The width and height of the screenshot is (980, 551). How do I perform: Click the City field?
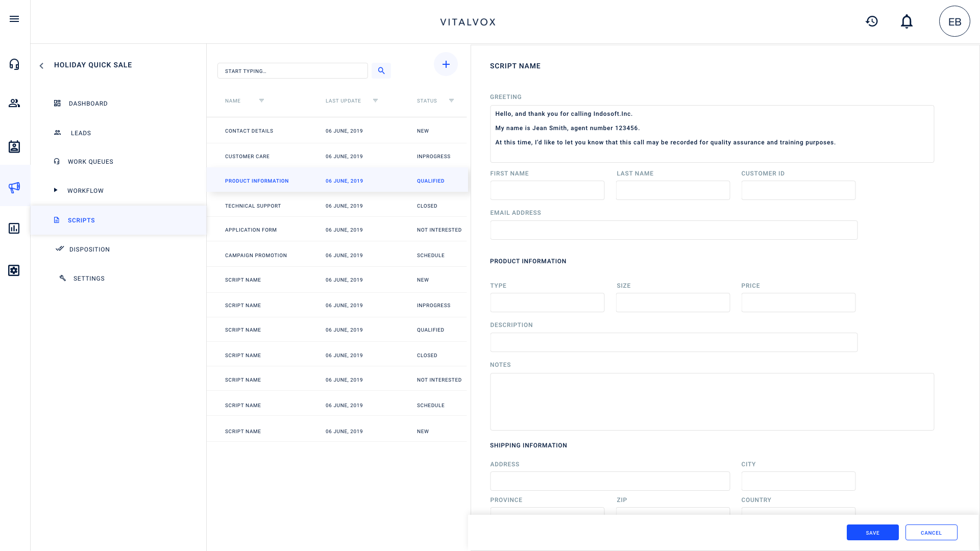[798, 481]
